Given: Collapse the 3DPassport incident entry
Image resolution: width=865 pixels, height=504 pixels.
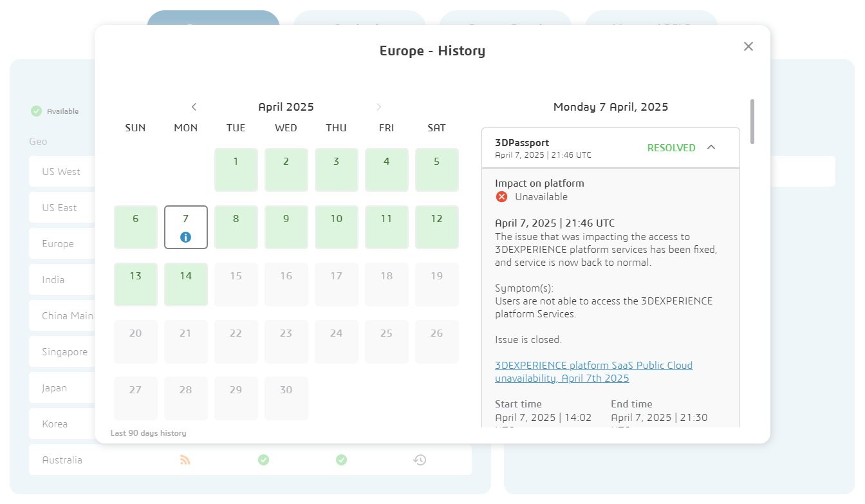Looking at the screenshot, I should coord(711,147).
